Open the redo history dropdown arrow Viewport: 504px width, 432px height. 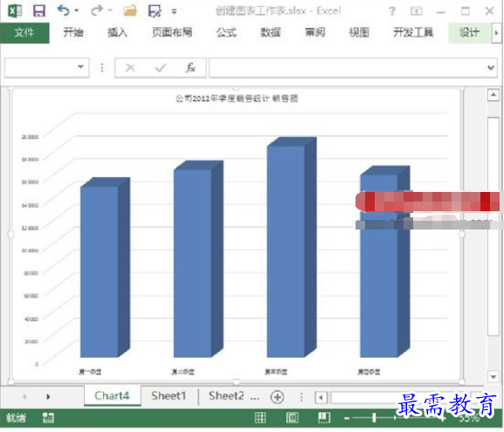[x=110, y=10]
